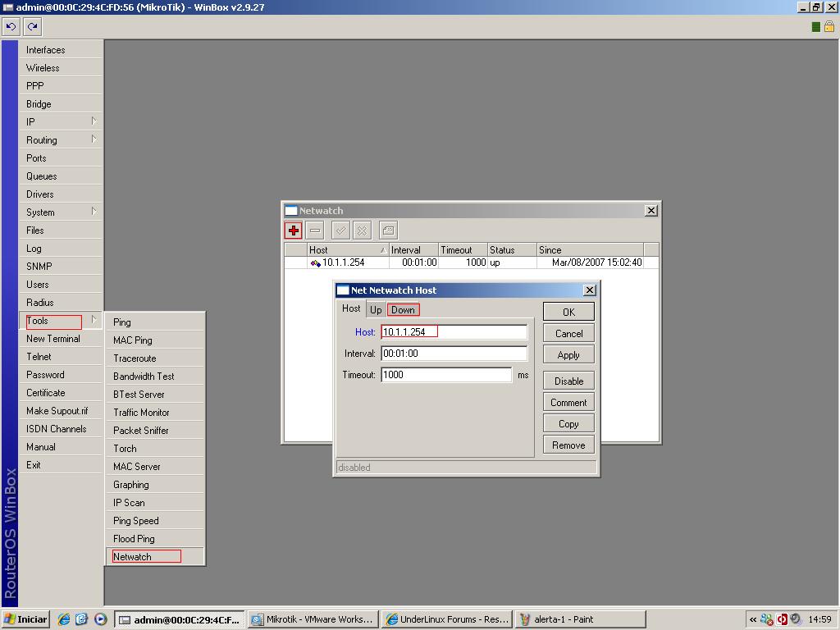The height and width of the screenshot is (630, 840).
Task: Select the Host tab in dialog
Action: [x=351, y=308]
